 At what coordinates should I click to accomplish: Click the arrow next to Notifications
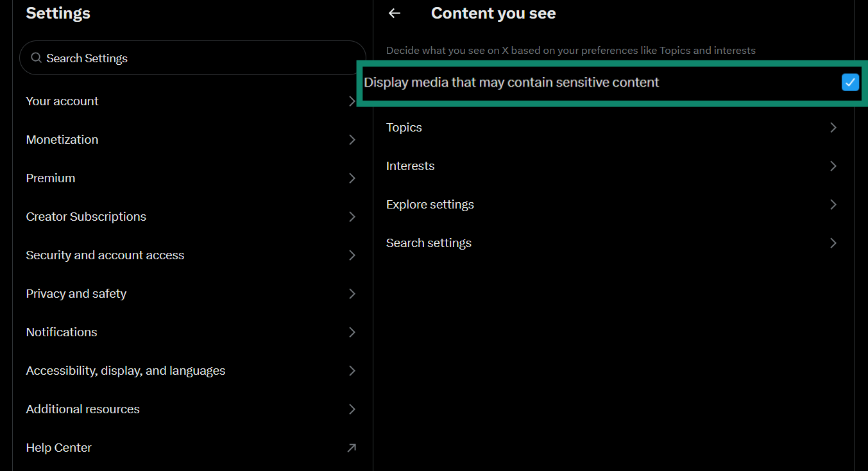(352, 332)
